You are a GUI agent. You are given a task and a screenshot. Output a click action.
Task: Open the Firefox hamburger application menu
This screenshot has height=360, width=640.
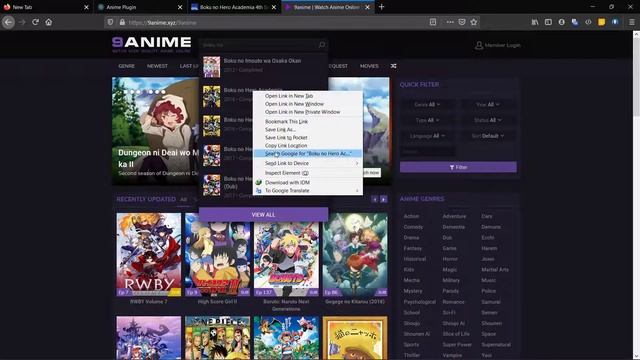[x=631, y=22]
